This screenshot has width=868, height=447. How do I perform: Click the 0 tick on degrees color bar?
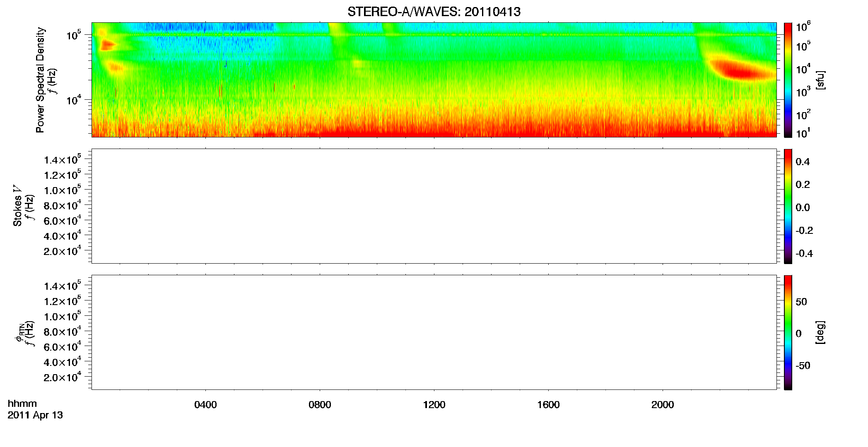(x=798, y=334)
